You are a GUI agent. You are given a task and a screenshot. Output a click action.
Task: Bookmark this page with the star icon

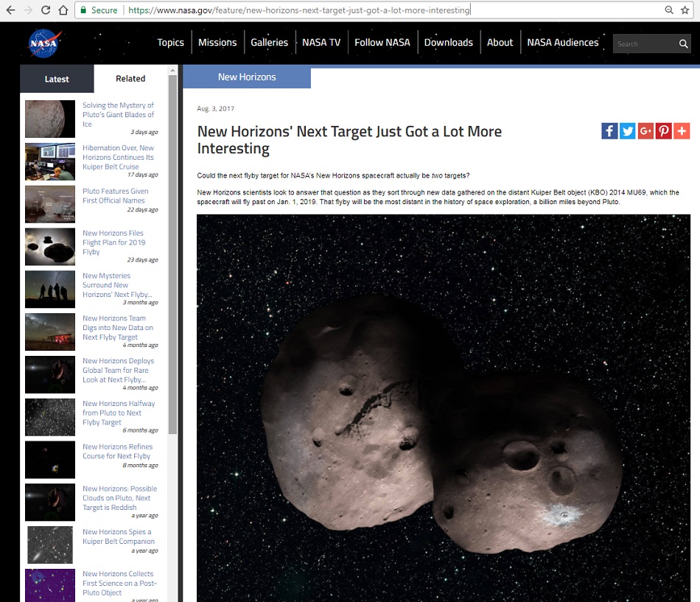point(685,10)
